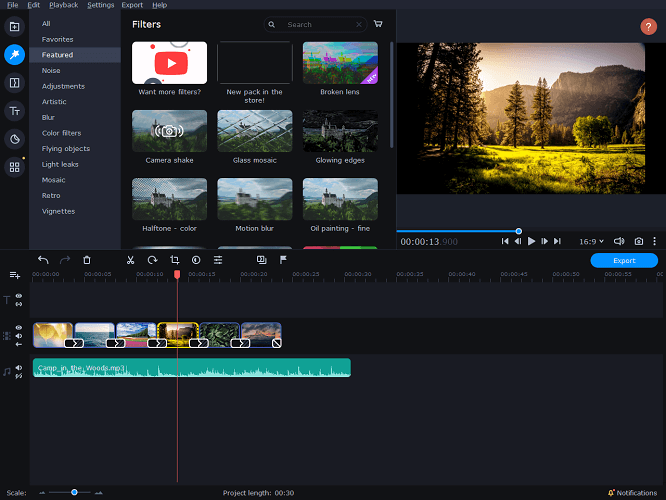666x500 pixels.
Task: Select the Glowing edges filter thumbnail
Action: [x=340, y=131]
